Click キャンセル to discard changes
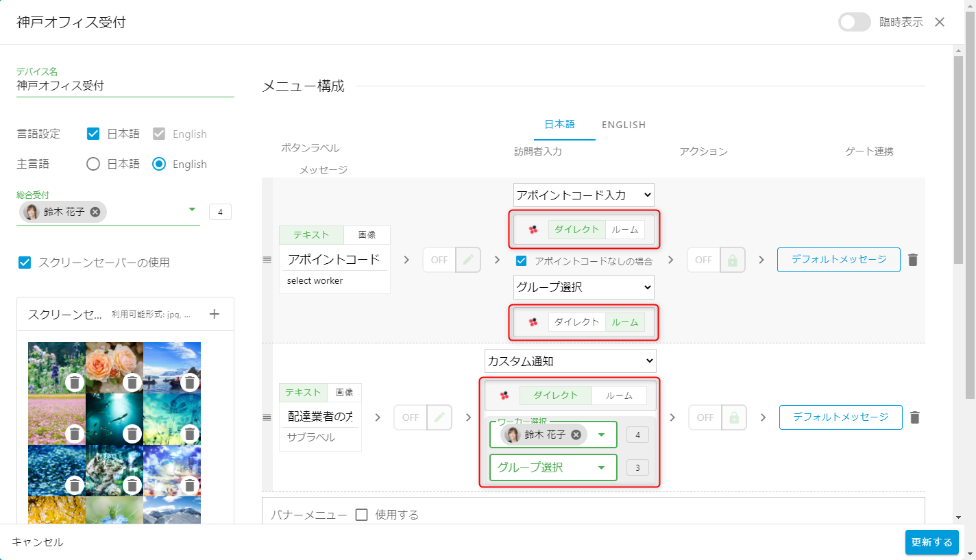Image resolution: width=976 pixels, height=560 pixels. pyautogui.click(x=38, y=542)
